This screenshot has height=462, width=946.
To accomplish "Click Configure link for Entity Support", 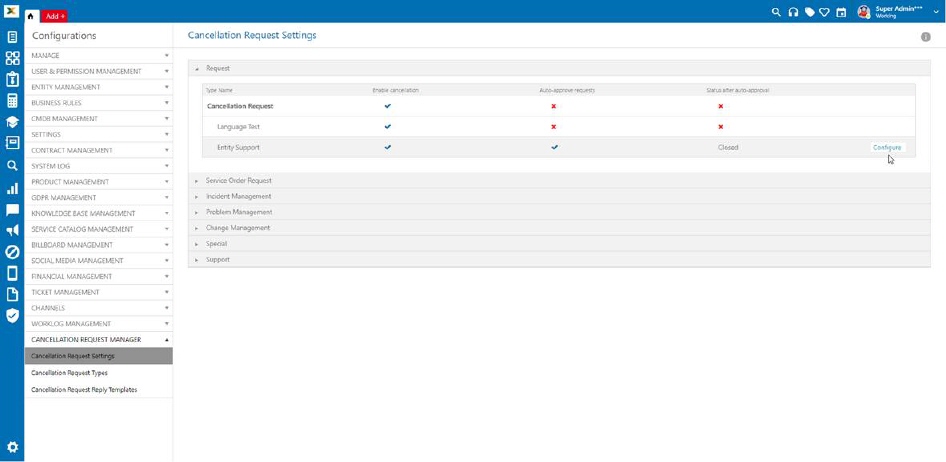I will 886,147.
